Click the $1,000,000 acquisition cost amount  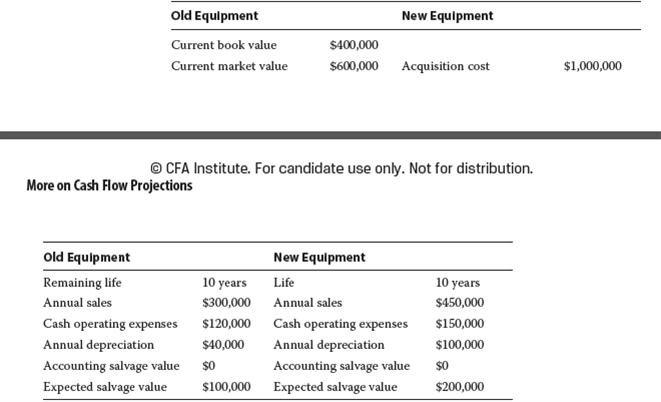pyautogui.click(x=592, y=66)
